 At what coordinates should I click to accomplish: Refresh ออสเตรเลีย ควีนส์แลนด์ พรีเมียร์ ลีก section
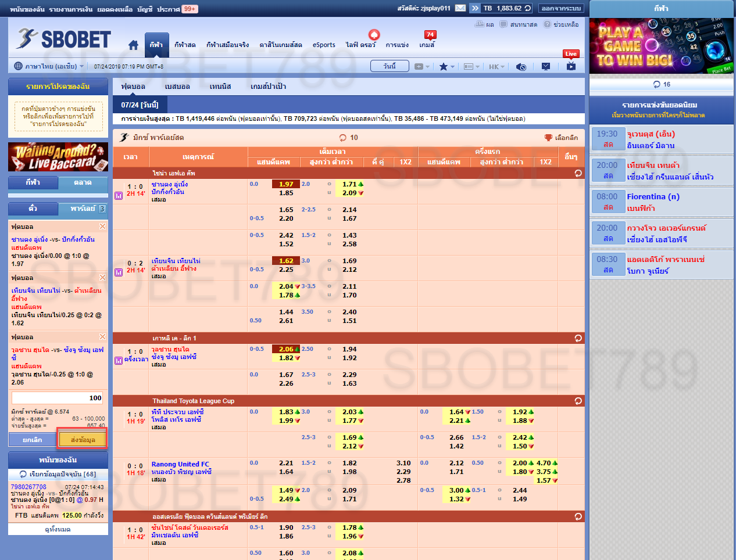(x=578, y=516)
